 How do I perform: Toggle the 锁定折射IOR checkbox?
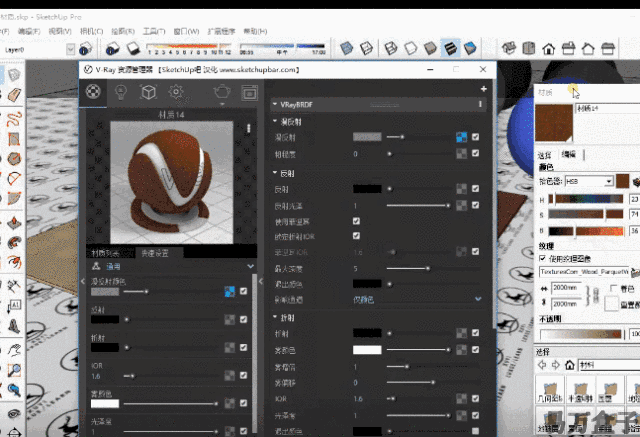tap(356, 236)
